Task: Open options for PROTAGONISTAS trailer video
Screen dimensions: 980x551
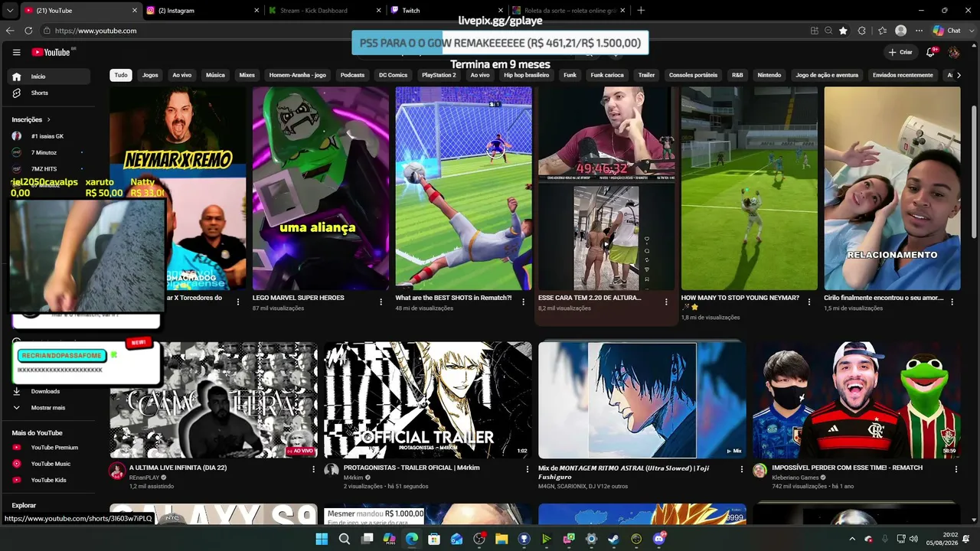Action: (527, 469)
